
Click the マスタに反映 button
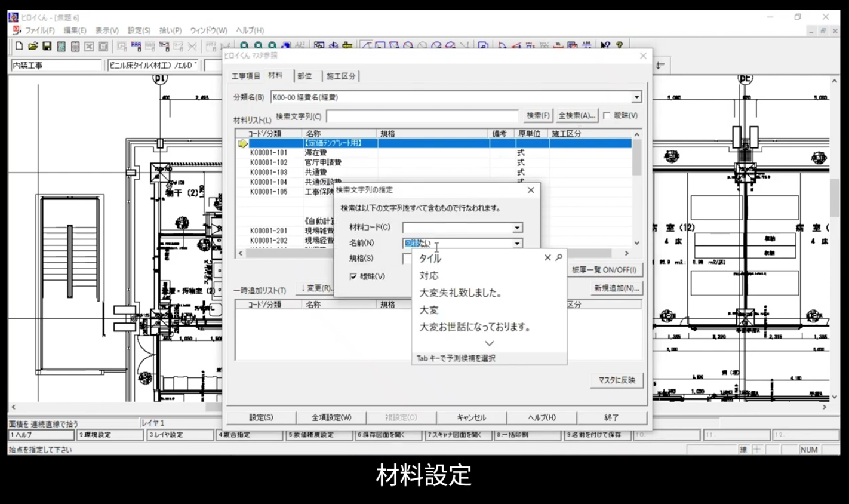[617, 380]
